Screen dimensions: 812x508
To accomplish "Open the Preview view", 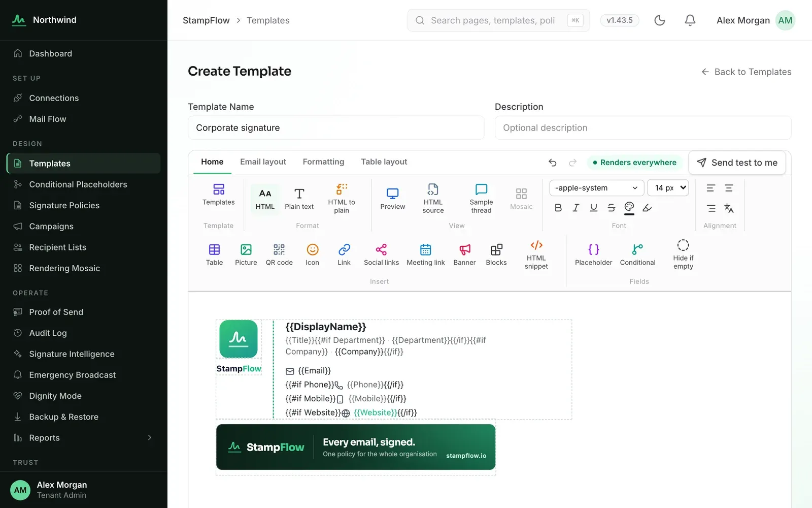I will (x=393, y=199).
